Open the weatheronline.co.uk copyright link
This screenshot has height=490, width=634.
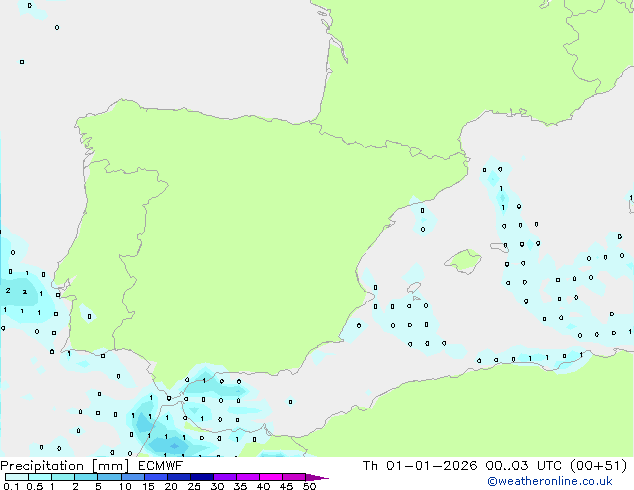pos(550,481)
